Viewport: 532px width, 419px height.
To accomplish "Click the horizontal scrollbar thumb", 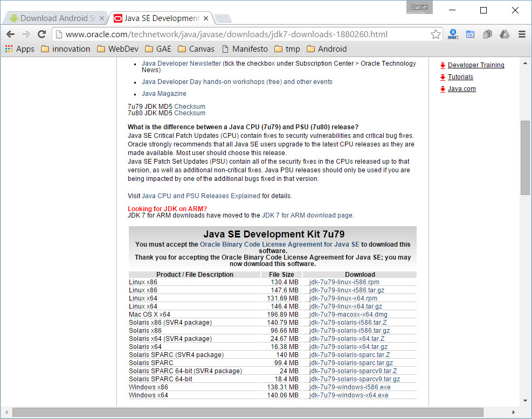I will point(248,412).
